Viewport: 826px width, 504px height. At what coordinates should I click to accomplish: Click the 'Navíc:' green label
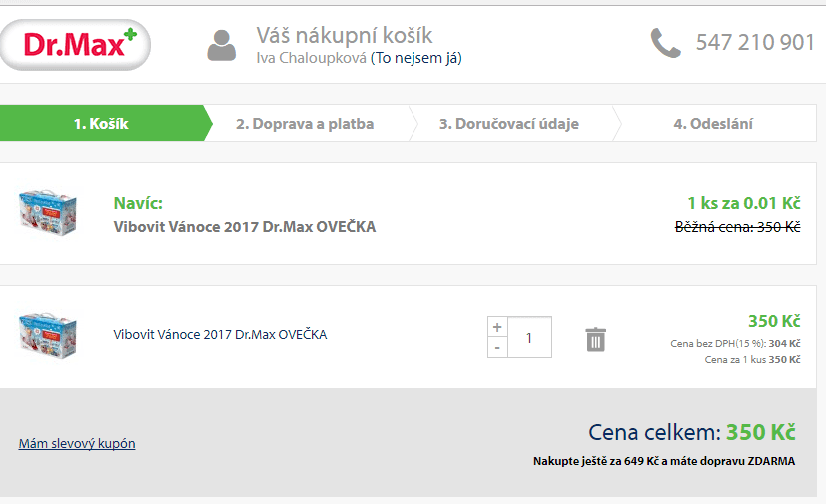[x=138, y=203]
